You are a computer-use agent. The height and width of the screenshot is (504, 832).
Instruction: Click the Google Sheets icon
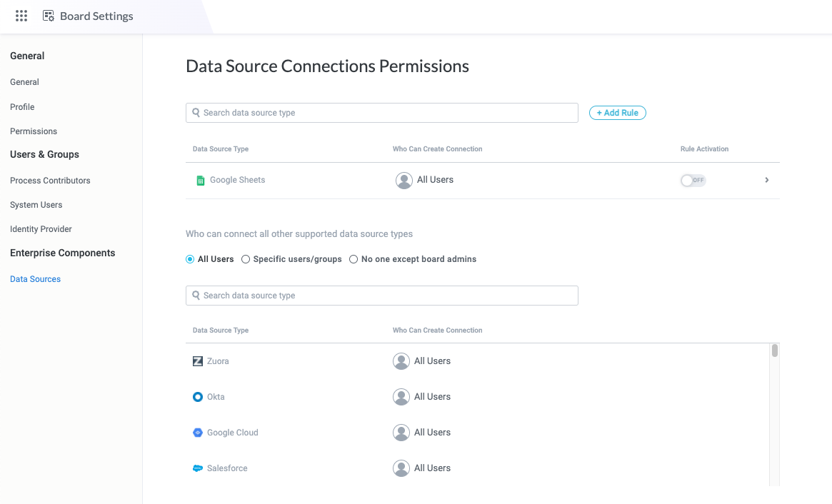201,180
